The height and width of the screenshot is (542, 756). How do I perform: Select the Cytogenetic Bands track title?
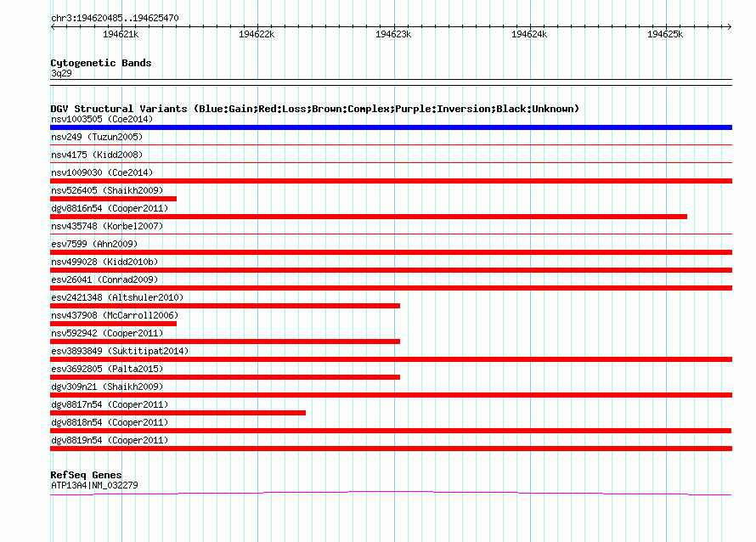coord(101,63)
